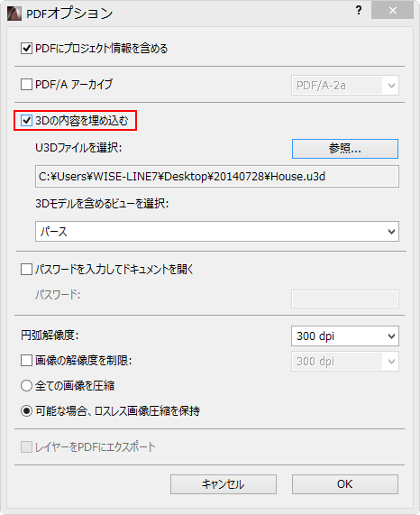
Task: Open the image resolution limit dpi dropdown
Action: click(x=345, y=362)
